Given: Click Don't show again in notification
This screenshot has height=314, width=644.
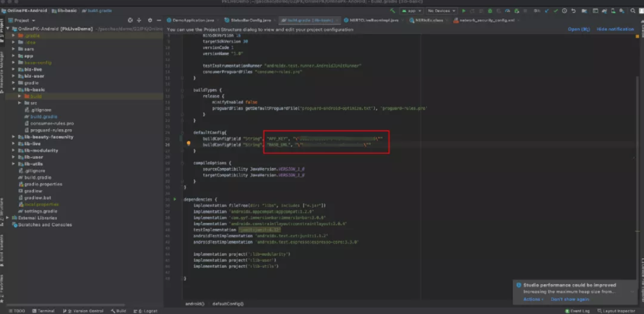Looking at the screenshot, I should tap(570, 299).
